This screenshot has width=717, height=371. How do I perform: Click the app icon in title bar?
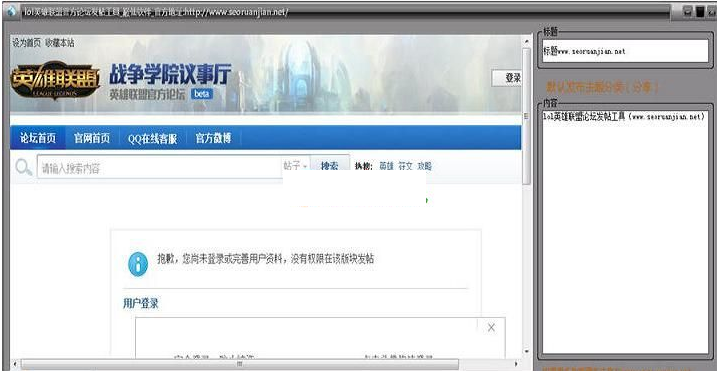tap(11, 11)
